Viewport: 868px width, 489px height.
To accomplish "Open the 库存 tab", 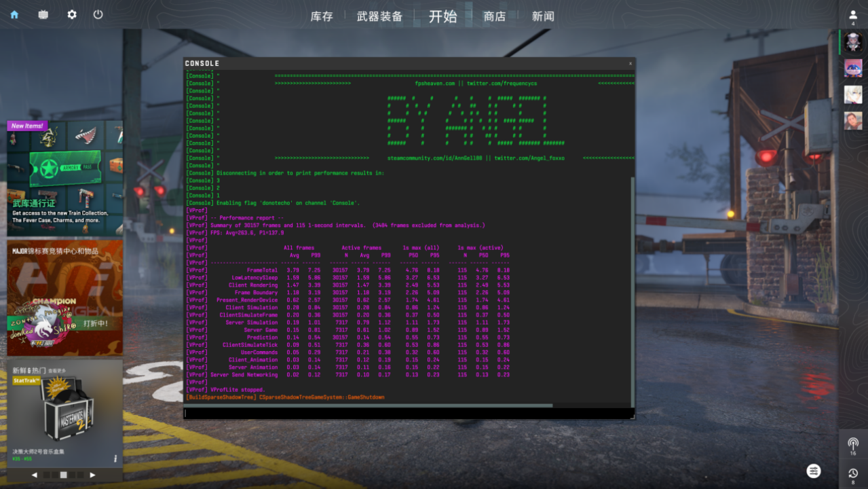I will (322, 16).
